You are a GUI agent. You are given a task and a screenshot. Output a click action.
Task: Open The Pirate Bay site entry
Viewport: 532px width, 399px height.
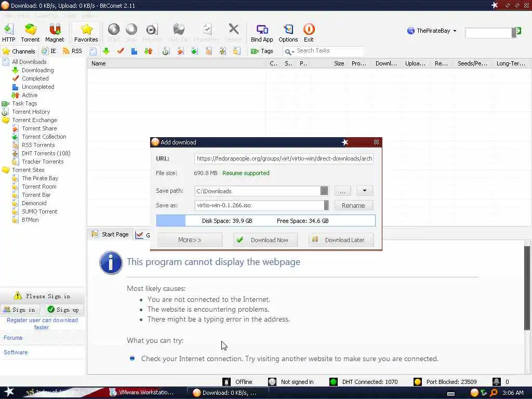pyautogui.click(x=40, y=178)
